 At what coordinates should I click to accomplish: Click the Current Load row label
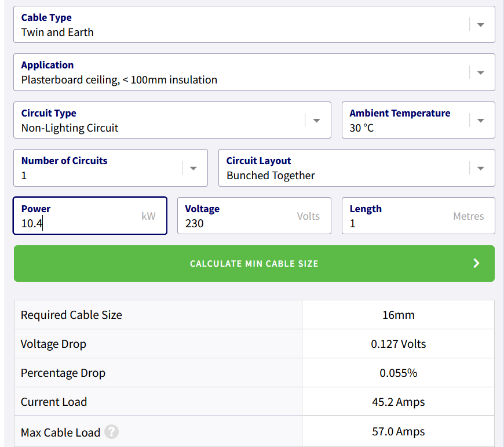(54, 402)
